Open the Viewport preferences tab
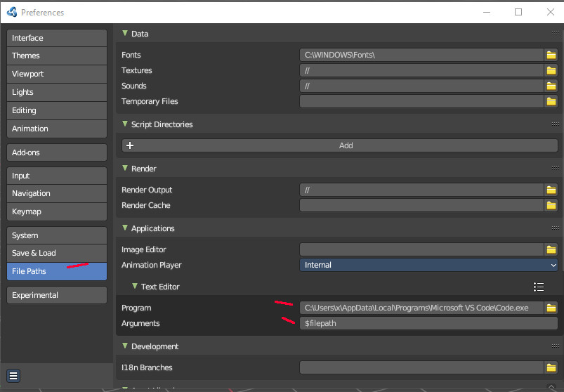Viewport: 564px width, 392px height. [x=57, y=74]
